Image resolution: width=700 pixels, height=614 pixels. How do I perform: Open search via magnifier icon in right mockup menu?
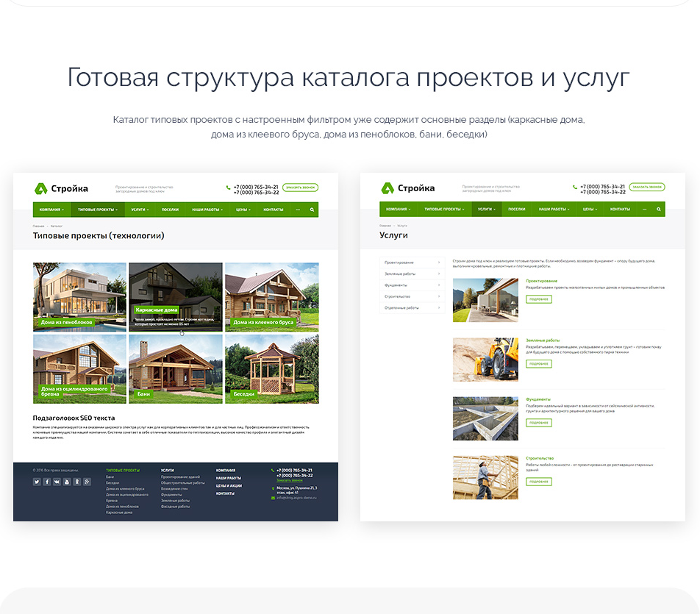(659, 209)
